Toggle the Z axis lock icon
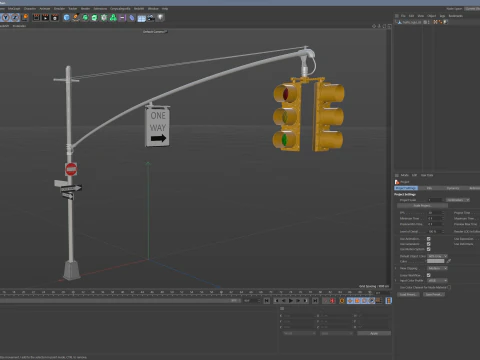480x360 pixels. click(15, 17)
